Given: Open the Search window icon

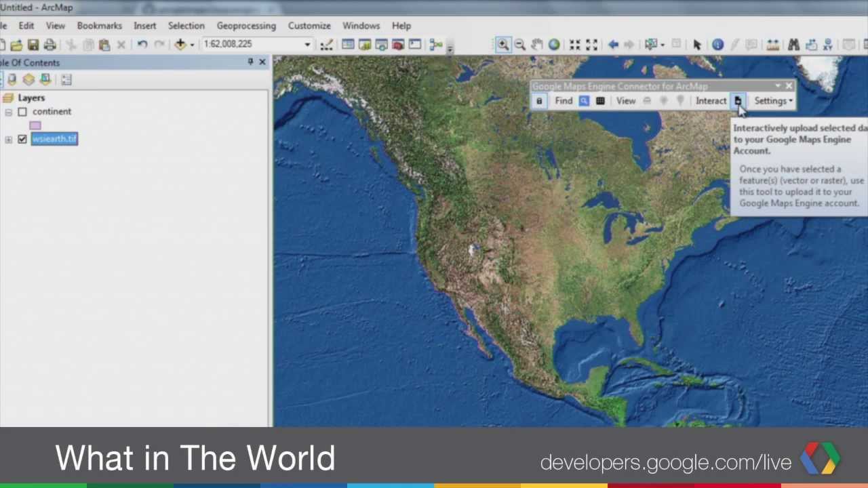Looking at the screenshot, I should pos(381,45).
